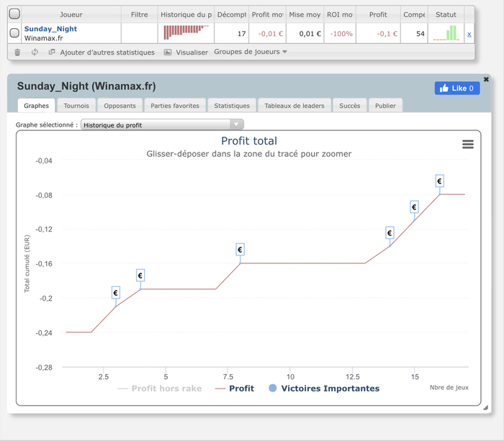Toggle the Profit legend series

235,388
